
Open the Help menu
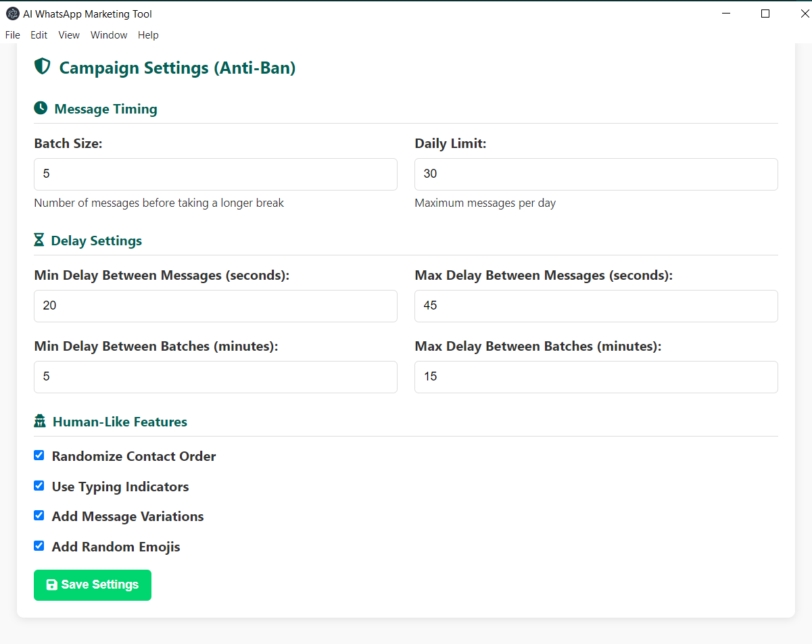pyautogui.click(x=148, y=35)
